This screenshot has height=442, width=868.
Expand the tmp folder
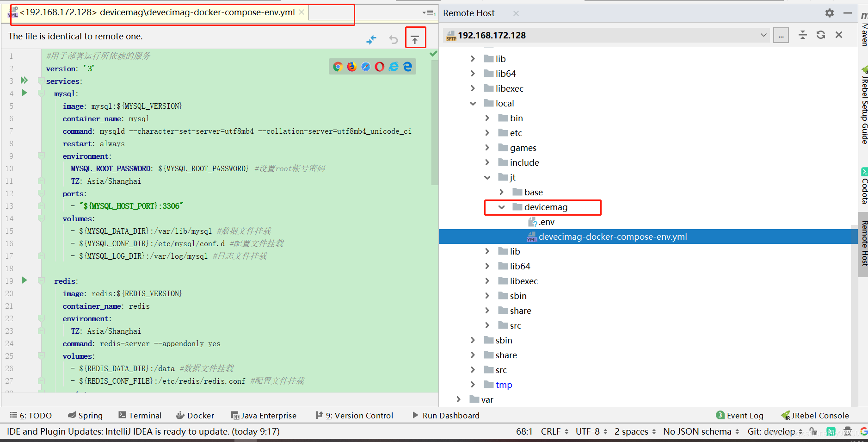coord(473,385)
